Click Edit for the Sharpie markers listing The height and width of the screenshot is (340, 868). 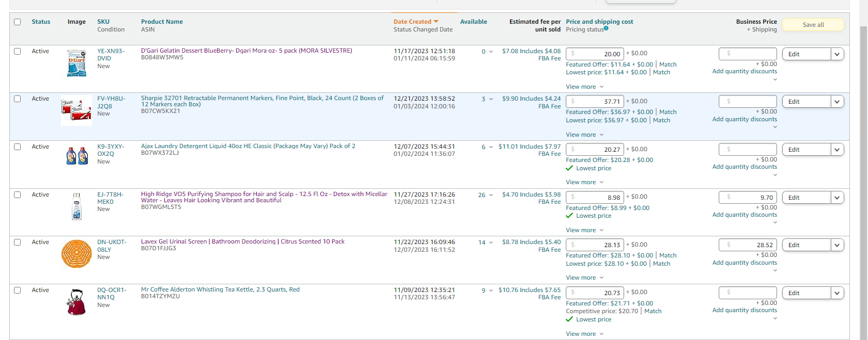point(807,102)
